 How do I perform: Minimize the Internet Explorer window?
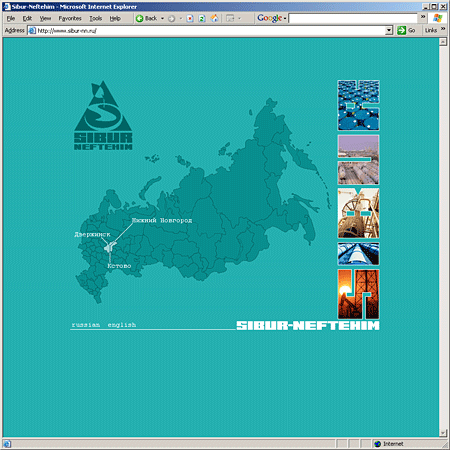tap(426, 7)
